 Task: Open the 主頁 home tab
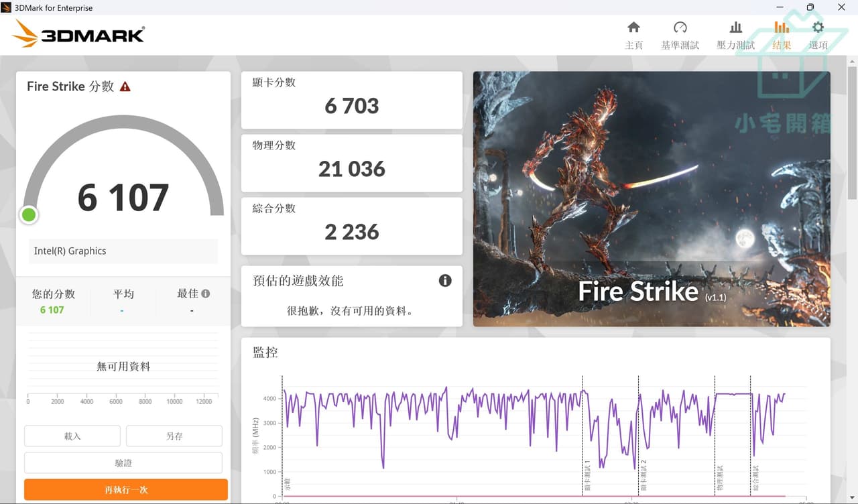pyautogui.click(x=633, y=36)
